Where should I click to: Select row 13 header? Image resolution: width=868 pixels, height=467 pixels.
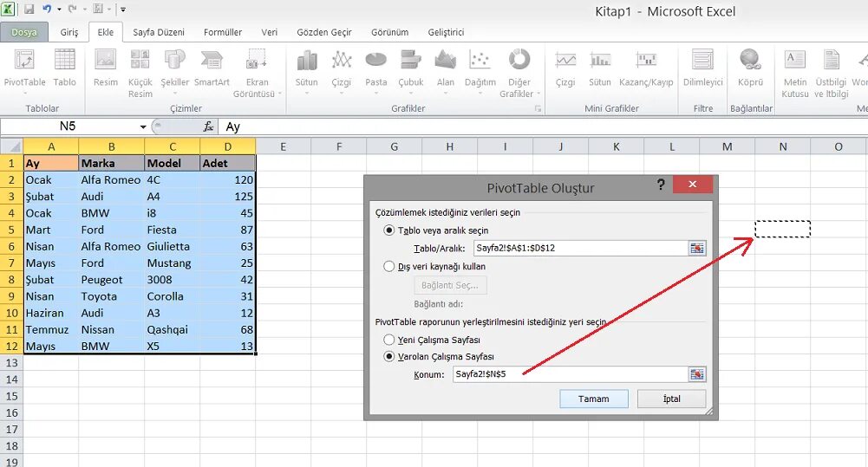pyautogui.click(x=11, y=363)
